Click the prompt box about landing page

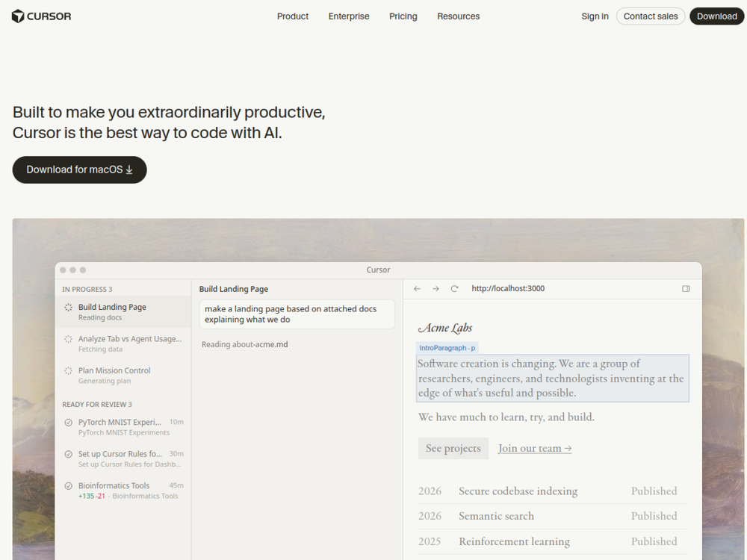point(297,314)
